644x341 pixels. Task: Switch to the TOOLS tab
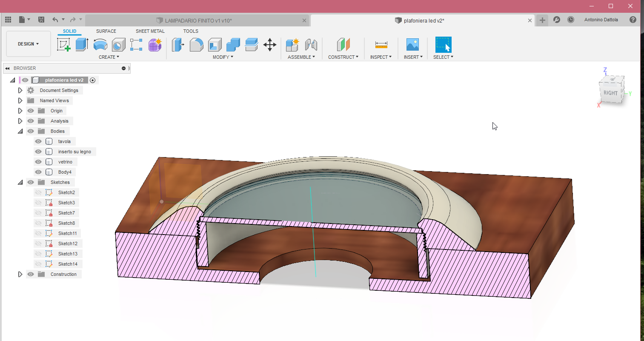point(191,31)
